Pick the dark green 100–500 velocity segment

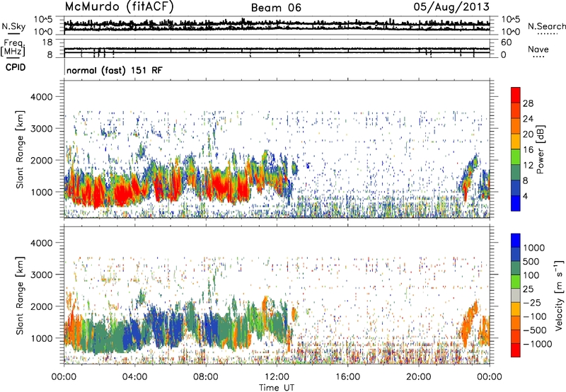click(x=516, y=268)
